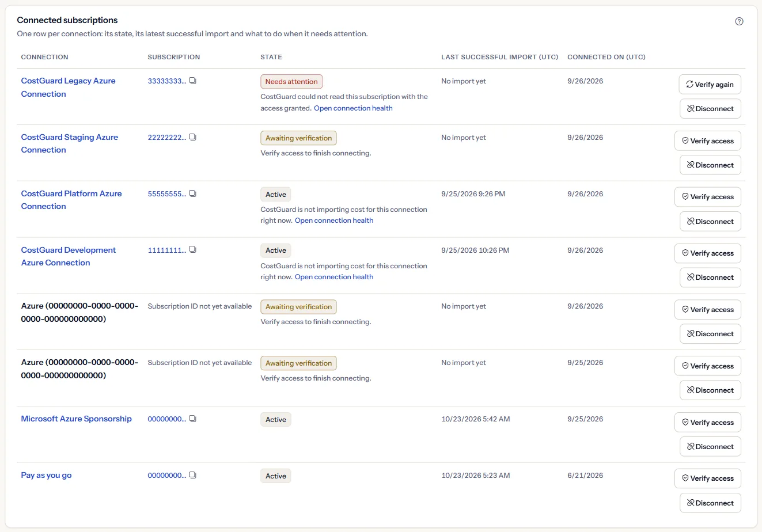This screenshot has height=532, width=762.
Task: Click the State column header
Action: tap(271, 57)
